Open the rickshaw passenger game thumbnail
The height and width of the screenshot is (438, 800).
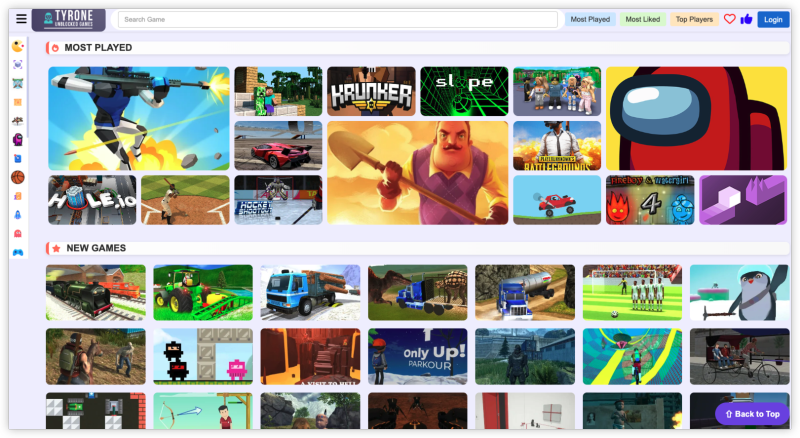click(x=740, y=356)
